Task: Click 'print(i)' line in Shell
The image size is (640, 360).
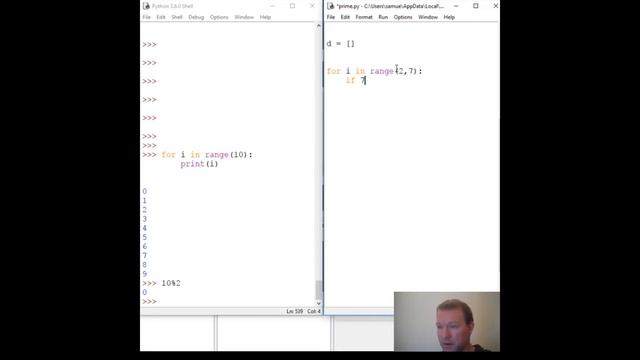Action: click(199, 164)
